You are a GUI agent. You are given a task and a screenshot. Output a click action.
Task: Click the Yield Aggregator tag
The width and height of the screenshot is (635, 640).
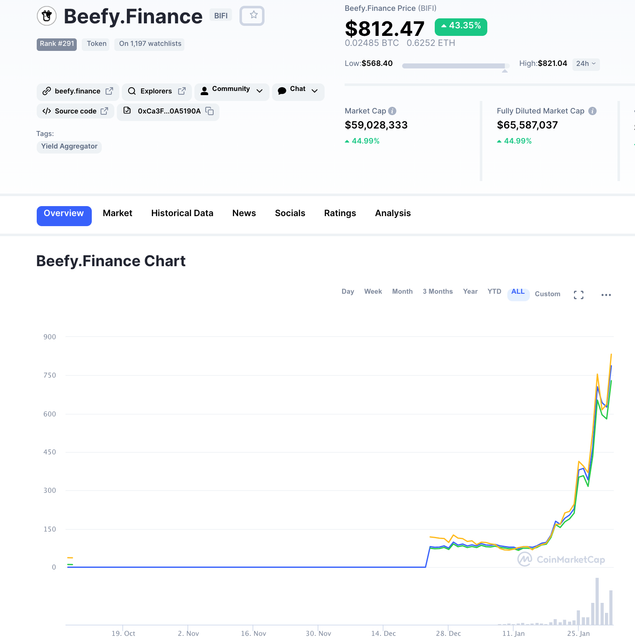(69, 146)
